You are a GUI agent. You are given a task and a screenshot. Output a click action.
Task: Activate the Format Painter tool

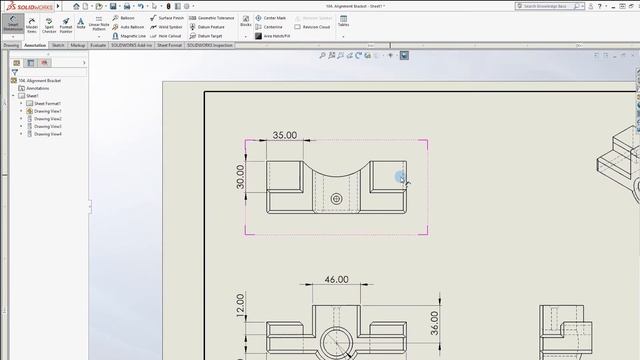66,25
